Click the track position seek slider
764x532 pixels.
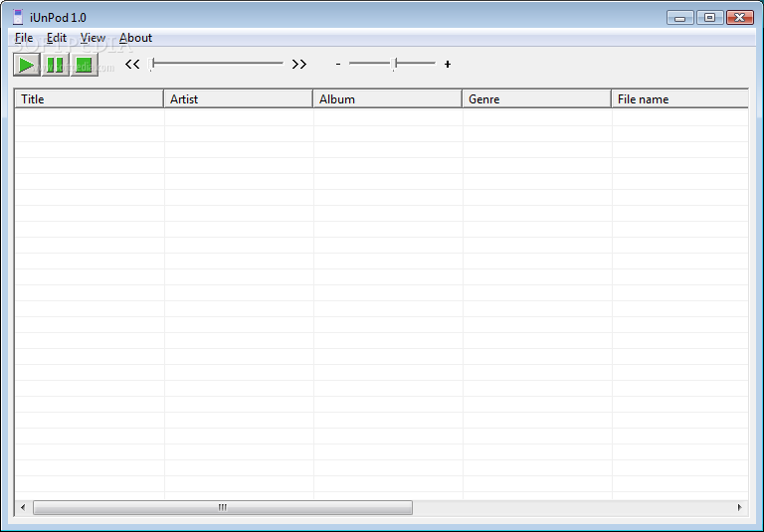point(217,64)
